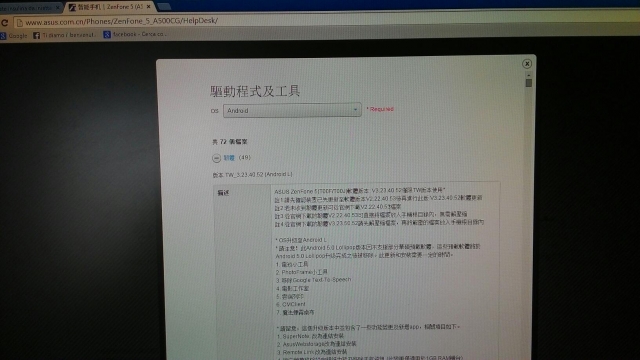The width and height of the screenshot is (640, 360).
Task: Open a new browser tab
Action: tap(164, 6)
